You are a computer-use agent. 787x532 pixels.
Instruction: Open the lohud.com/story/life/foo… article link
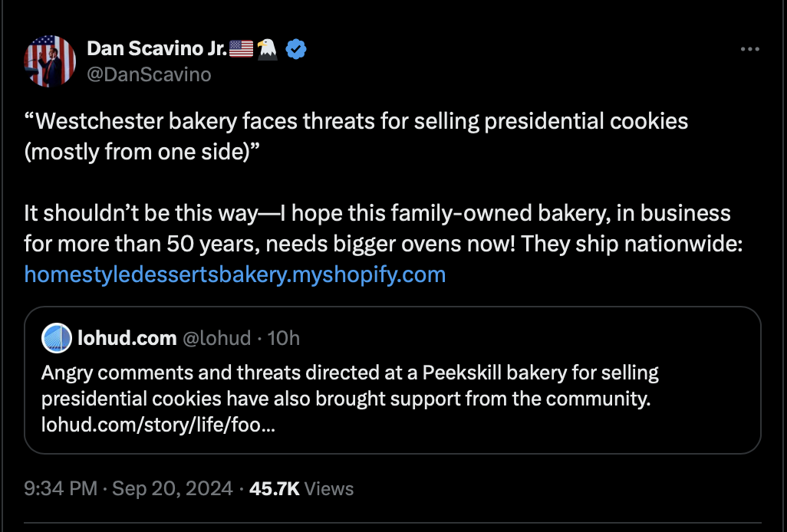[x=159, y=424]
